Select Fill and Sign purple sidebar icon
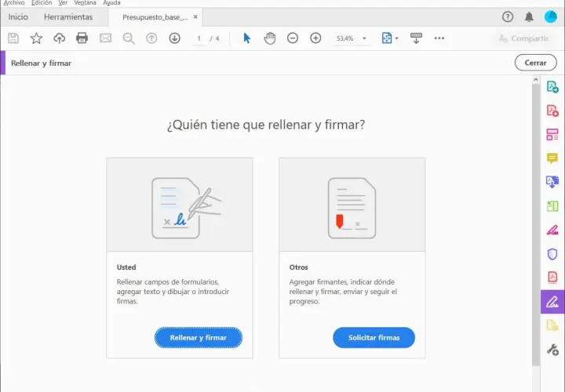Image resolution: width=565 pixels, height=392 pixels. [552, 302]
